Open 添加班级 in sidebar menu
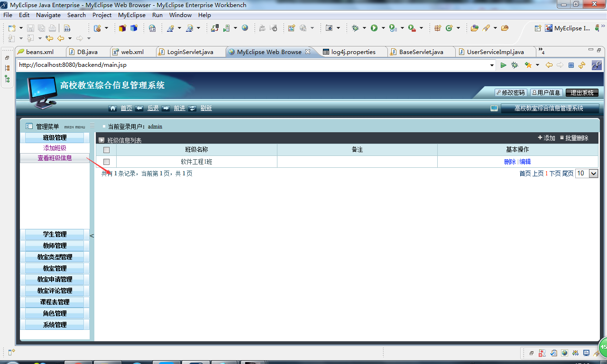Image resolution: width=607 pixels, height=364 pixels. (x=55, y=148)
